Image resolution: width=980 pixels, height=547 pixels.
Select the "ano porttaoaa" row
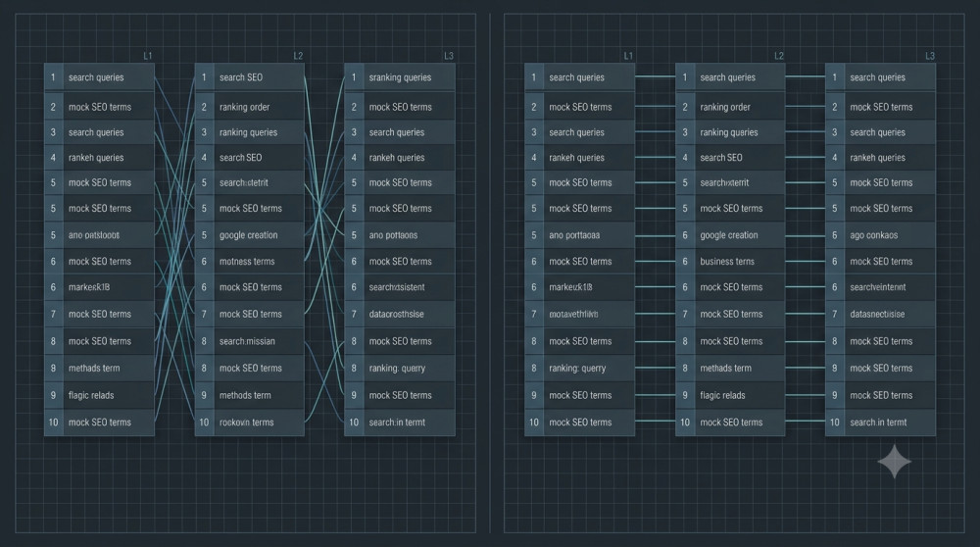[x=579, y=235]
